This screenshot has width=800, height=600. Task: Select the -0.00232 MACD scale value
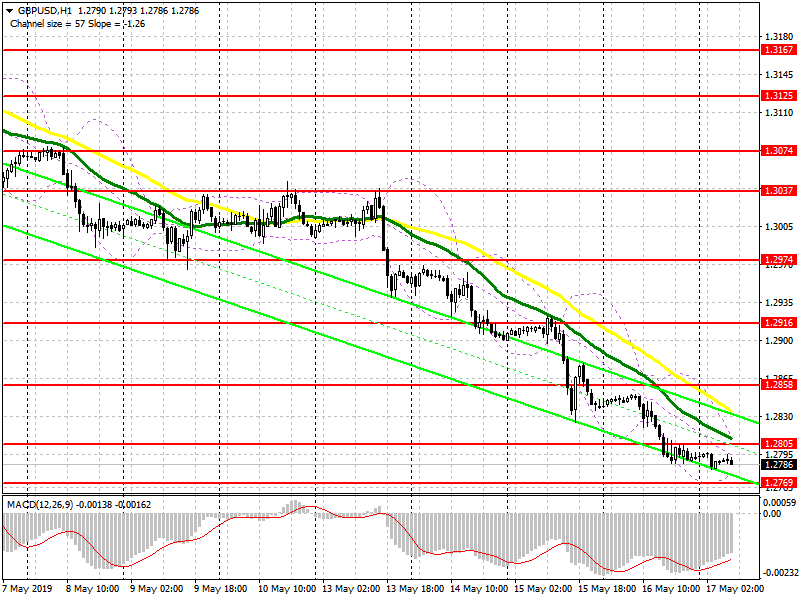[779, 573]
